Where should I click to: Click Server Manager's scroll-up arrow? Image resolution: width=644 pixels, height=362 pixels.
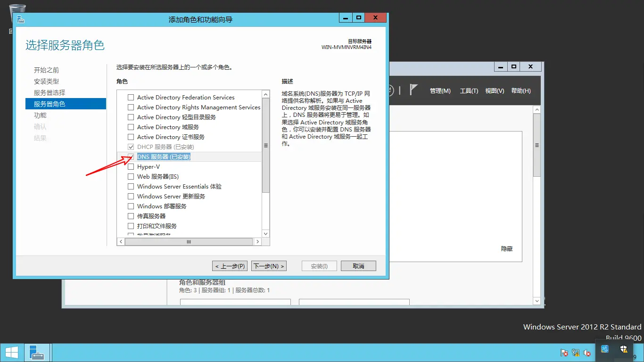coord(537,109)
